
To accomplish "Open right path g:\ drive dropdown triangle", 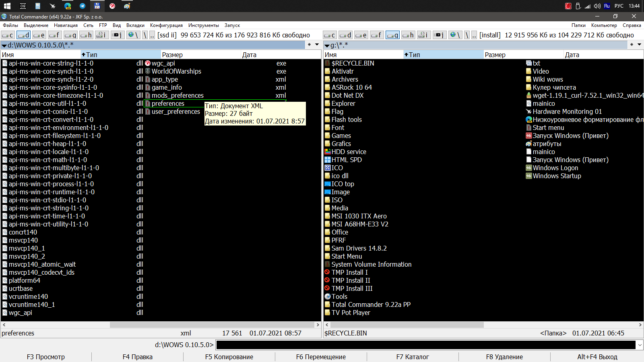I will [327, 45].
